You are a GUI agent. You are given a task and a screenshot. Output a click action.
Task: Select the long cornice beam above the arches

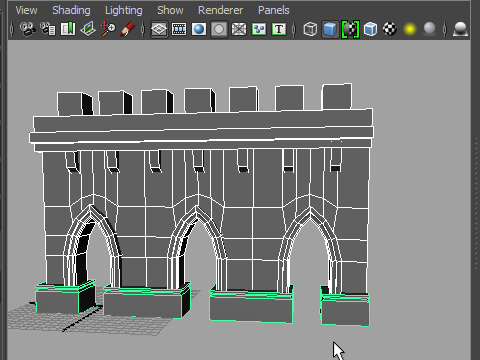(x=202, y=130)
